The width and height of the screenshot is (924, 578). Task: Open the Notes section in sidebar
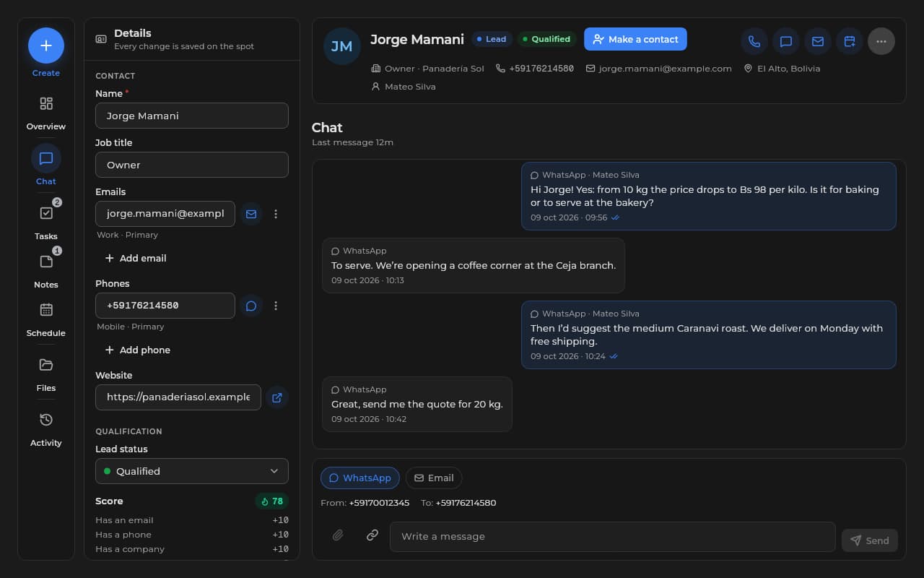(x=46, y=270)
